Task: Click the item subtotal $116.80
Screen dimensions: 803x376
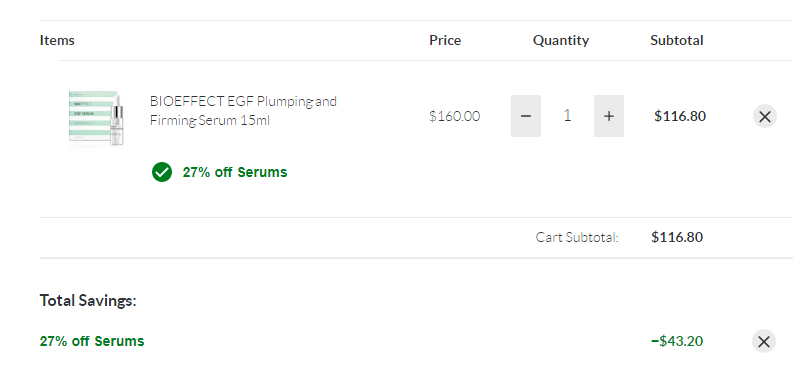Action: point(680,116)
